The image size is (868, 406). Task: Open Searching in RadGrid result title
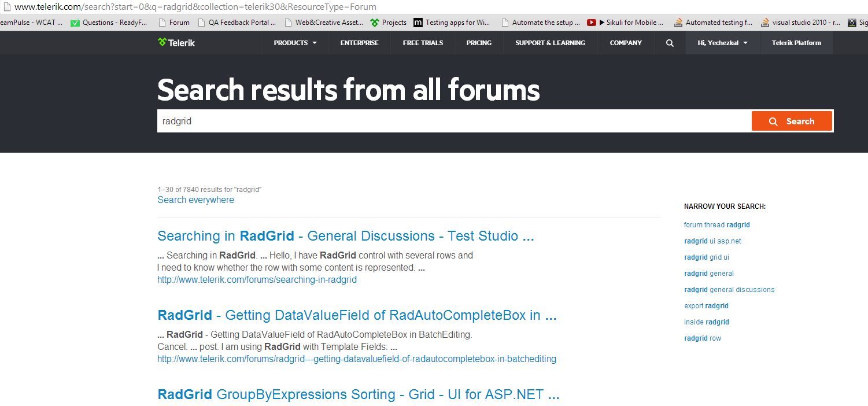coord(346,236)
